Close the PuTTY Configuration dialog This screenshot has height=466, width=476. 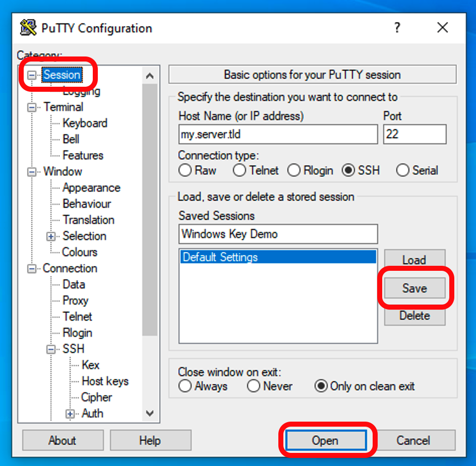click(443, 28)
